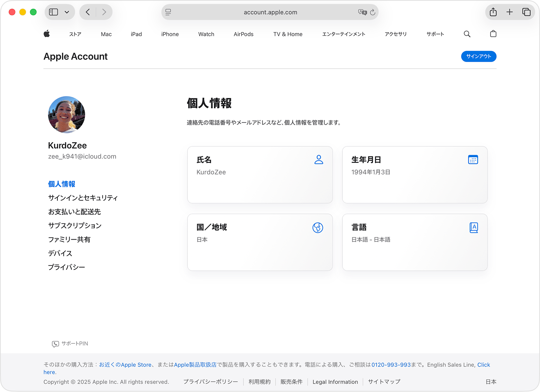540x392 pixels.
Task: Open the プライバシーポリシー footer link
Action: tap(210, 382)
